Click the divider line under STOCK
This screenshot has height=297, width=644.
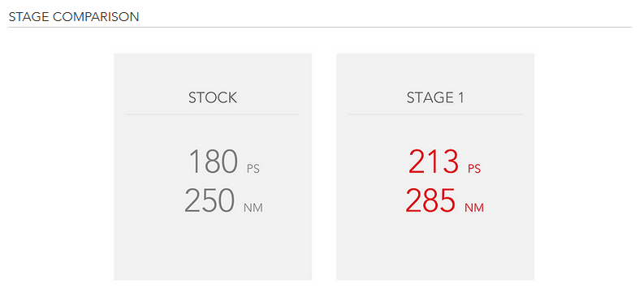point(212,114)
